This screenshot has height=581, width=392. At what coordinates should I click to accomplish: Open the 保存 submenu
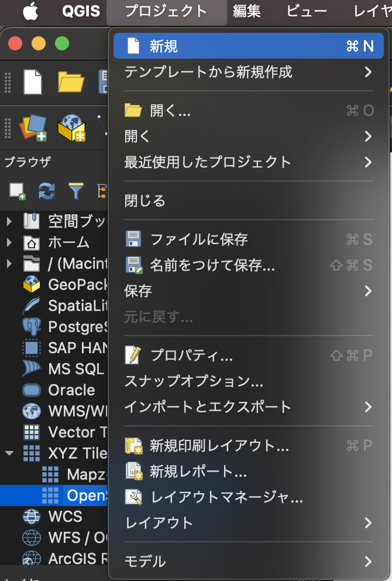point(249,291)
